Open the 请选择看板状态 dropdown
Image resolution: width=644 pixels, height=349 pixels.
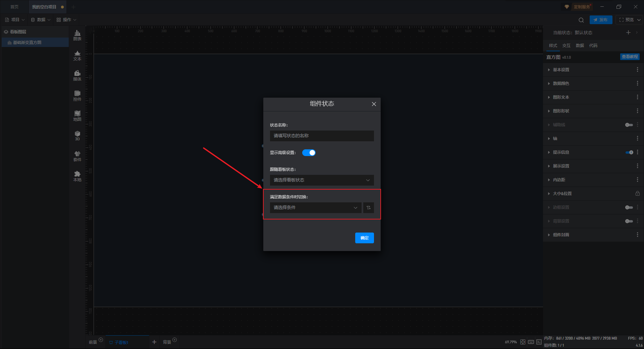coord(322,180)
